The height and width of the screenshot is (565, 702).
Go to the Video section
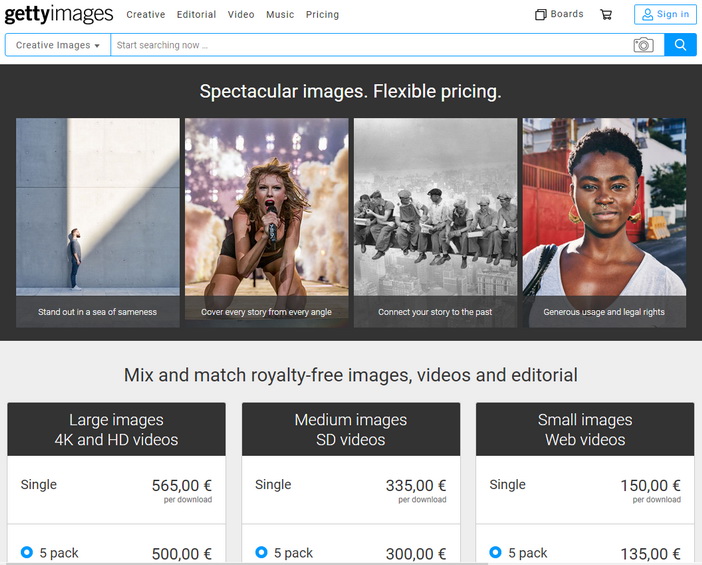click(241, 15)
